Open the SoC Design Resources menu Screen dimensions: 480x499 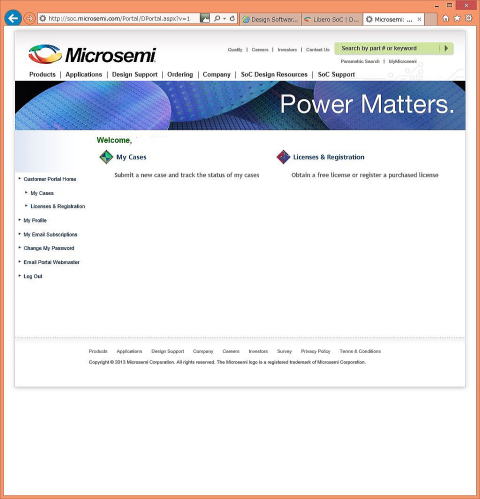tap(274, 74)
